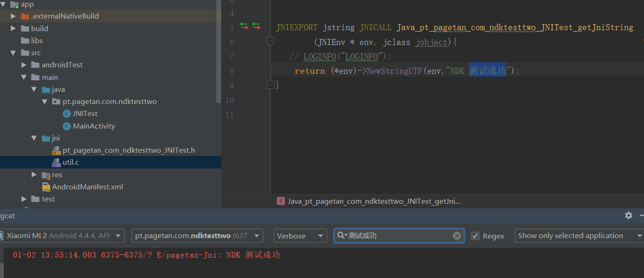The height and width of the screenshot is (278, 644).
Task: Click the jni folder icon
Action: (46, 138)
